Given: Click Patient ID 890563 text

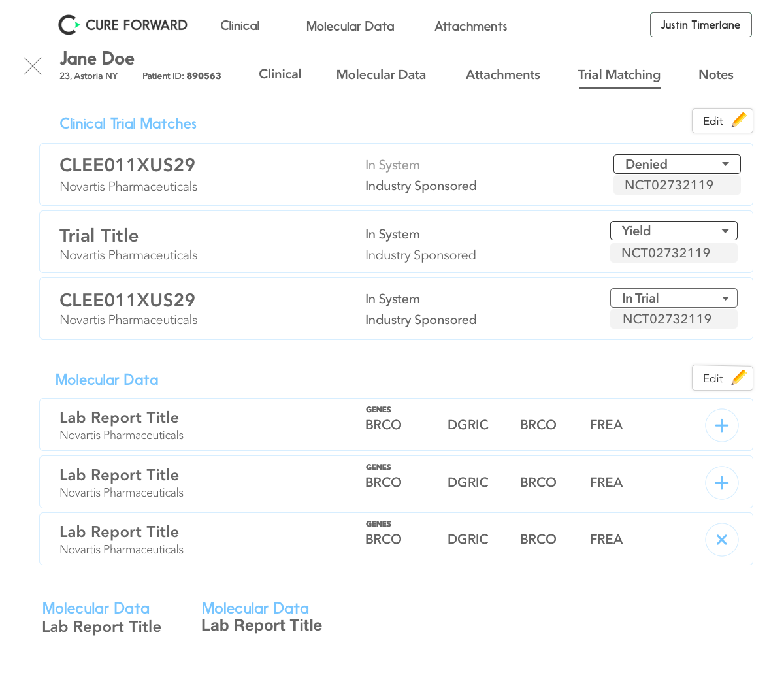Looking at the screenshot, I should (x=182, y=76).
